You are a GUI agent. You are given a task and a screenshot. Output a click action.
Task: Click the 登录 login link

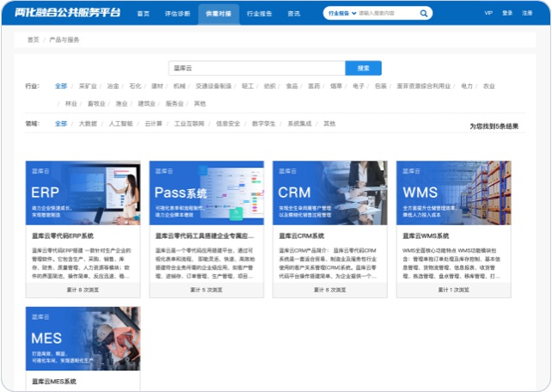pos(507,13)
